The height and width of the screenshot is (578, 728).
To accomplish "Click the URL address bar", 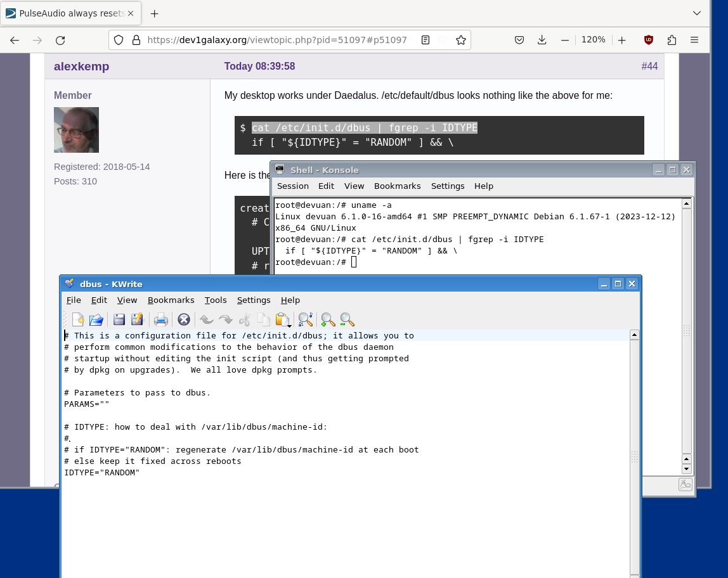I will 276,40.
